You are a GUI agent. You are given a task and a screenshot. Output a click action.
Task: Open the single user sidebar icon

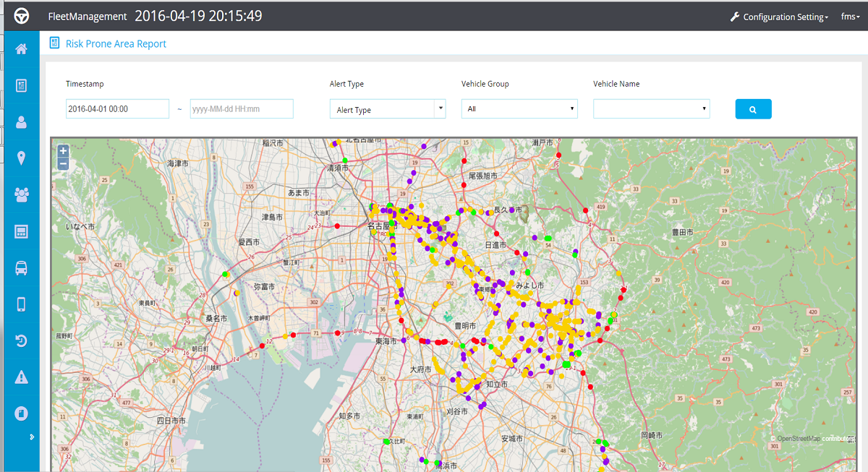tap(21, 122)
